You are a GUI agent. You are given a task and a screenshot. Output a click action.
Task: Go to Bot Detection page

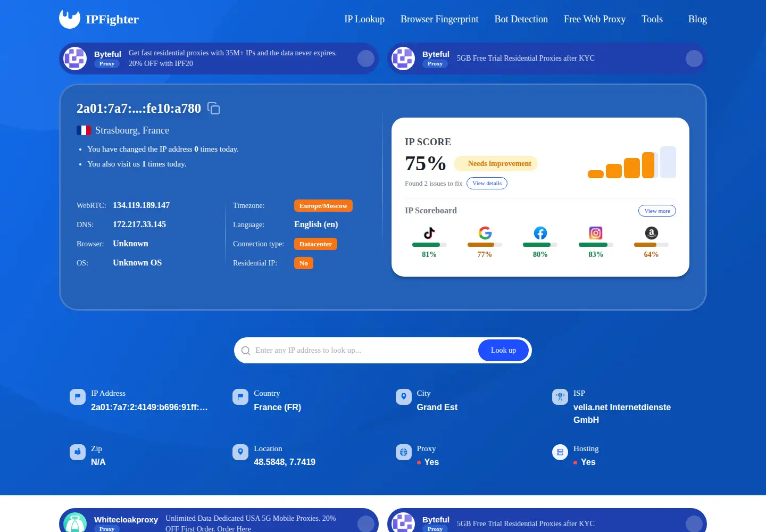click(x=521, y=19)
